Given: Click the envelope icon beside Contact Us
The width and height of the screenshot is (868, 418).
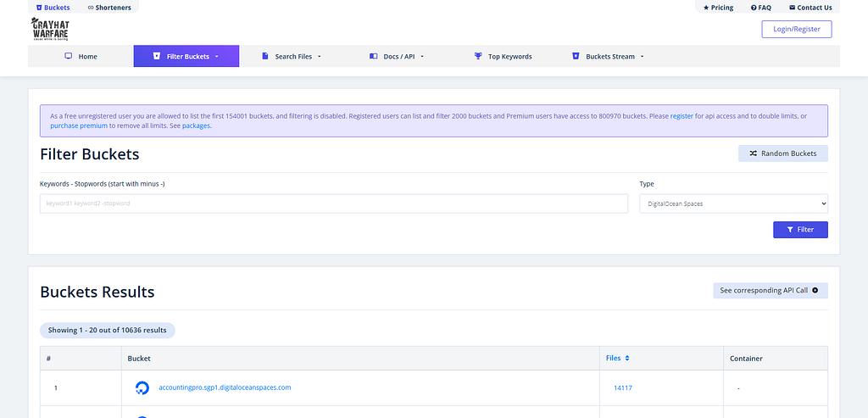Looking at the screenshot, I should [793, 8].
